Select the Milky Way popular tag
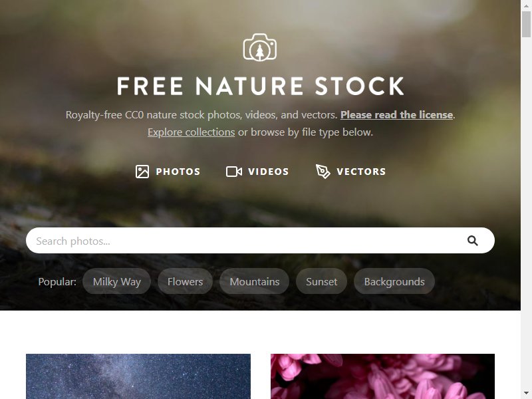 pyautogui.click(x=117, y=281)
